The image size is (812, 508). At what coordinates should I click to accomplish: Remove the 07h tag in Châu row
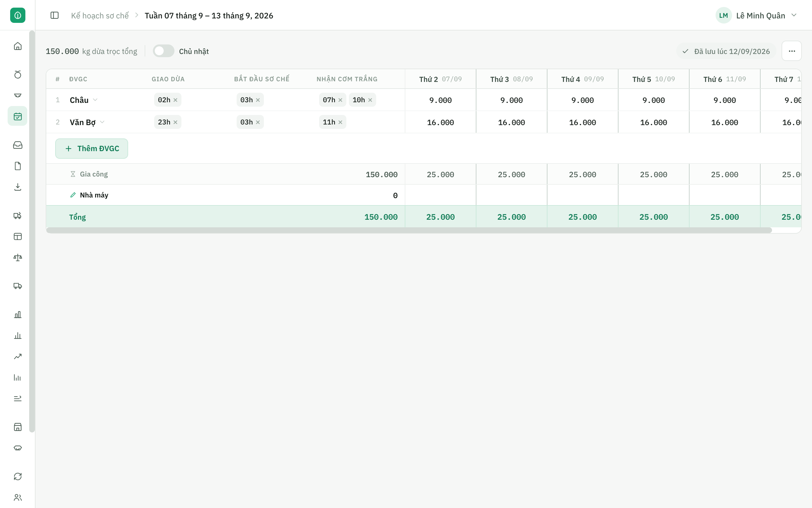click(x=340, y=100)
